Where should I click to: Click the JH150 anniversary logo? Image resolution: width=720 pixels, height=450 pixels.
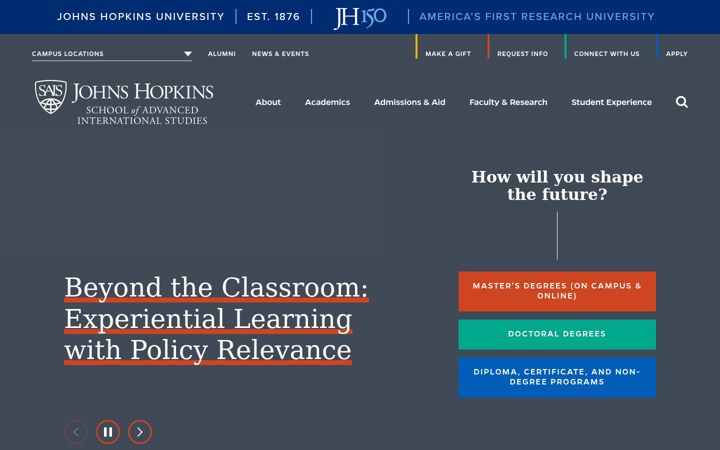pos(360,17)
